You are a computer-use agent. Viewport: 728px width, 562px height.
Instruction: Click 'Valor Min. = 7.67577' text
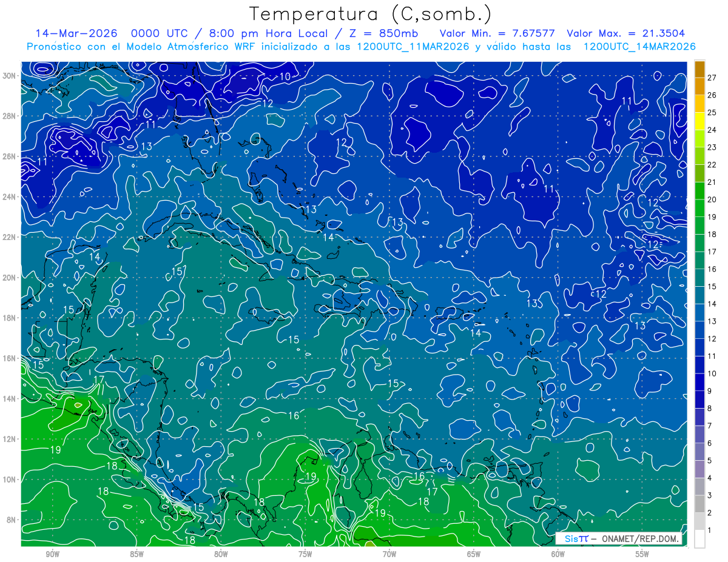pos(498,33)
